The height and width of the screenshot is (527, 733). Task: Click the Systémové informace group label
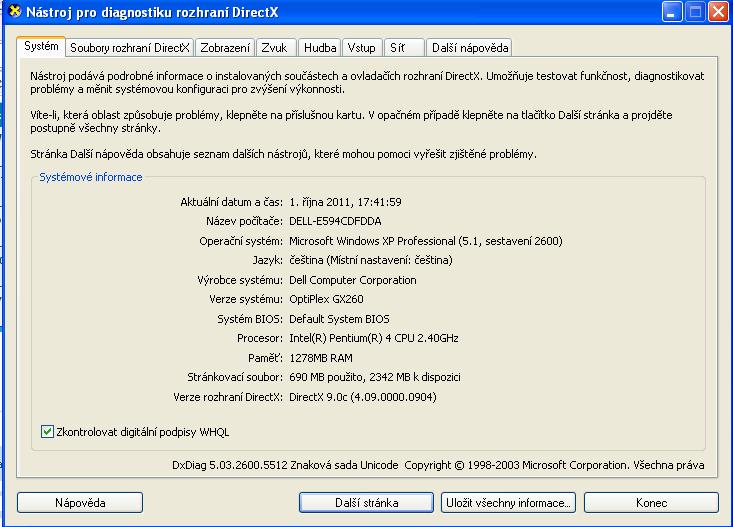pos(91,177)
